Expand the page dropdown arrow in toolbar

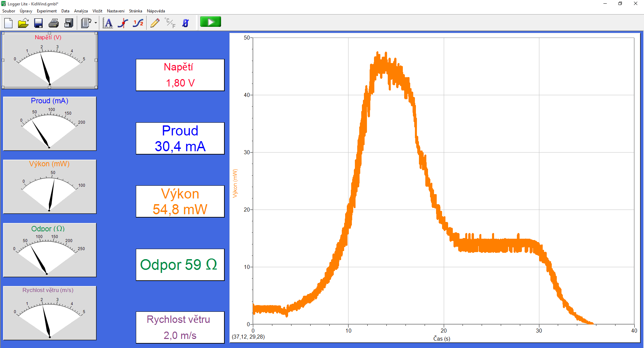(96, 23)
